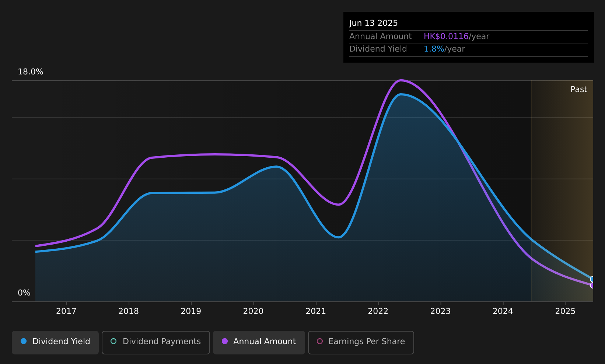
Task: Click the purple peak near 2022
Action: tap(401, 80)
